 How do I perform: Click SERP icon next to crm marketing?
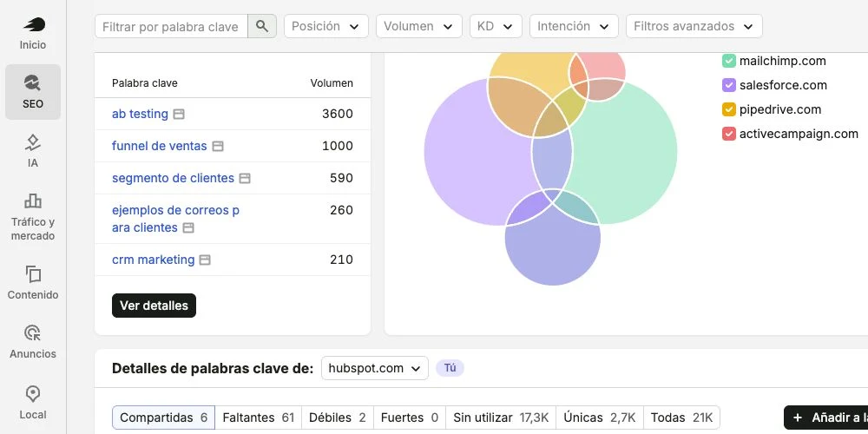click(205, 260)
